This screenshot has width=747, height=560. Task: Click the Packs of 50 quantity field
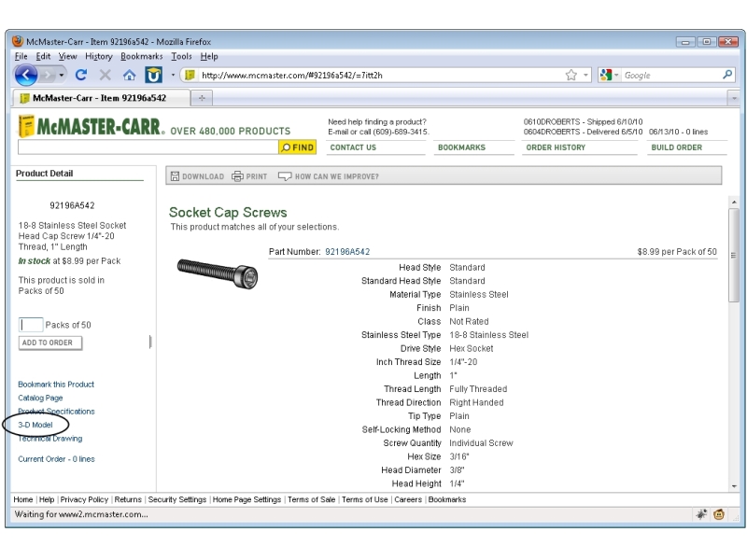[31, 325]
